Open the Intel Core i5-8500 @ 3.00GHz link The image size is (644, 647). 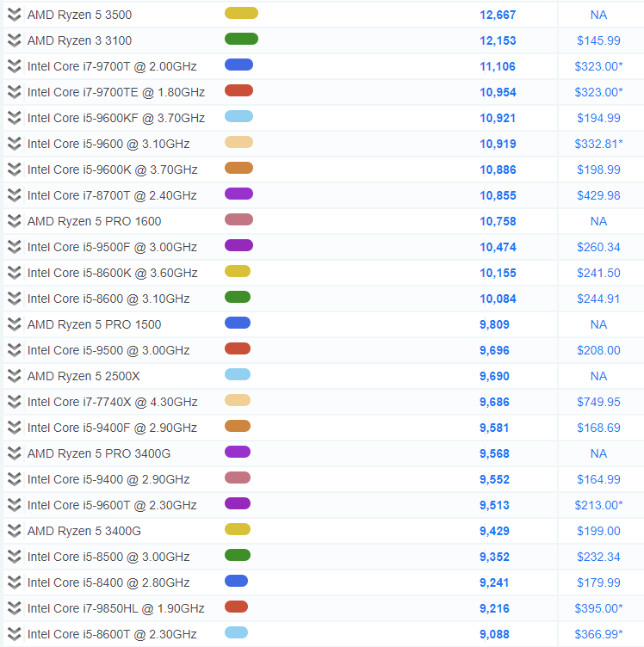[108, 557]
